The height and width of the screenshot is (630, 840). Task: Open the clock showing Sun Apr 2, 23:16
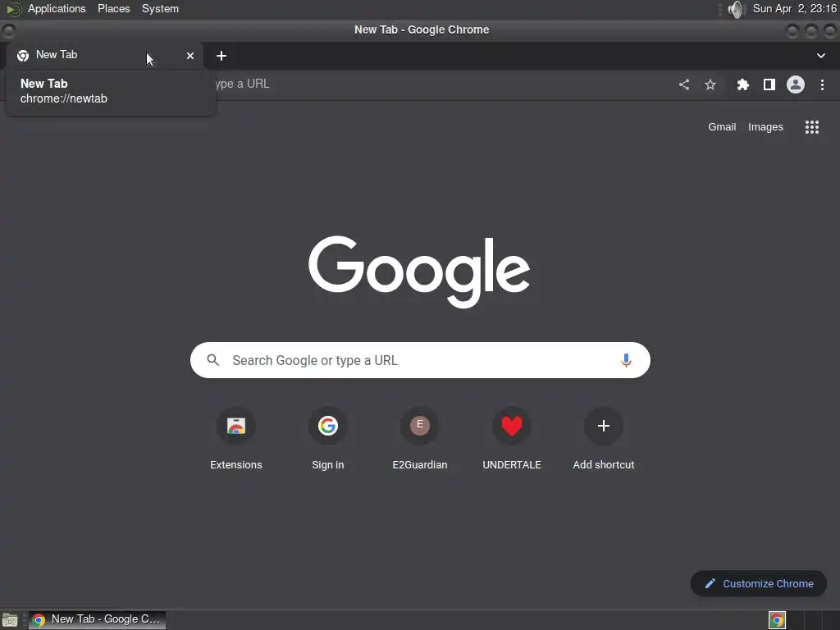coord(794,8)
